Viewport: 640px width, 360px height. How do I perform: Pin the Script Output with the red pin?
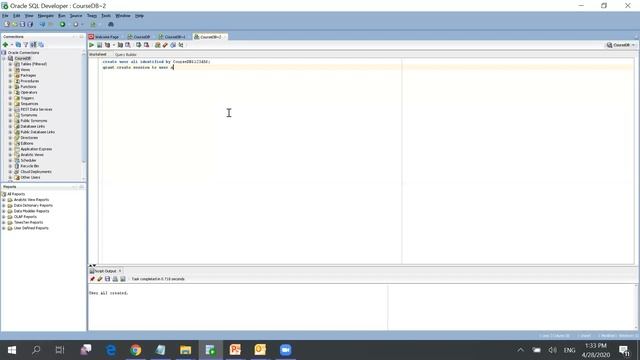92,279
